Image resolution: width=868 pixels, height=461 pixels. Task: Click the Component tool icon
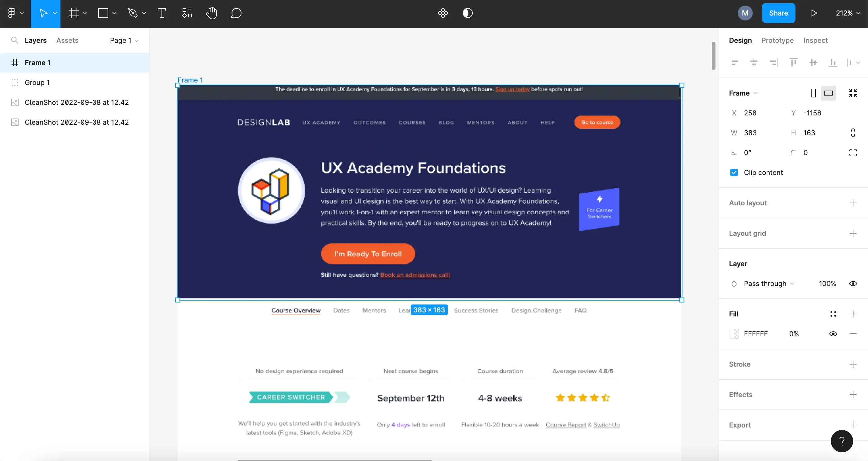[x=187, y=13]
